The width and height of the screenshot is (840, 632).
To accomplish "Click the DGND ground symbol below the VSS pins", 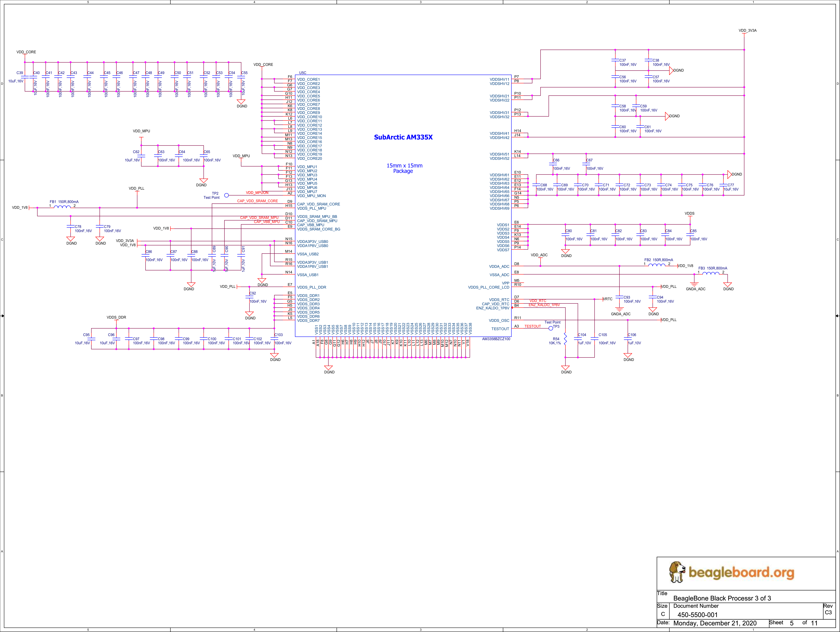I will coord(328,368).
